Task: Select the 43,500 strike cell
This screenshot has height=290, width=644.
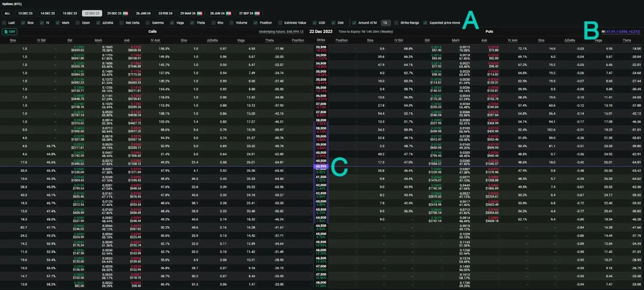Action: click(x=321, y=211)
